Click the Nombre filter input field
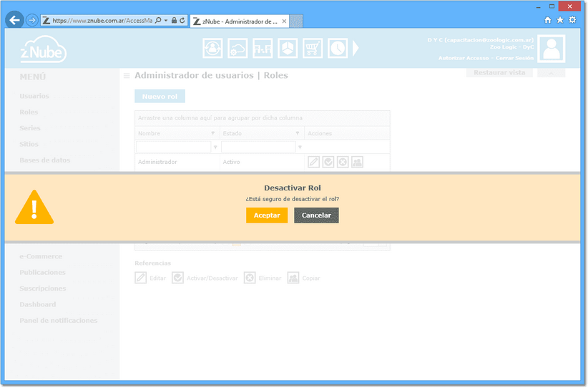The image size is (588, 388). click(174, 147)
